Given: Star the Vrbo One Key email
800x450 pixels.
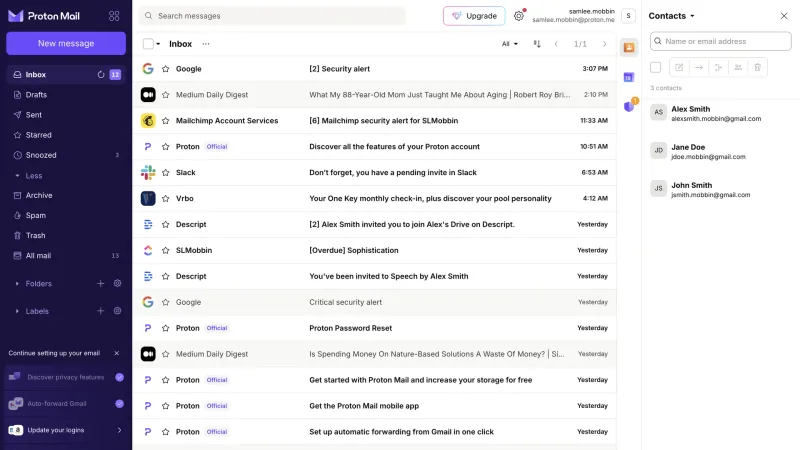Looking at the screenshot, I should click(165, 198).
